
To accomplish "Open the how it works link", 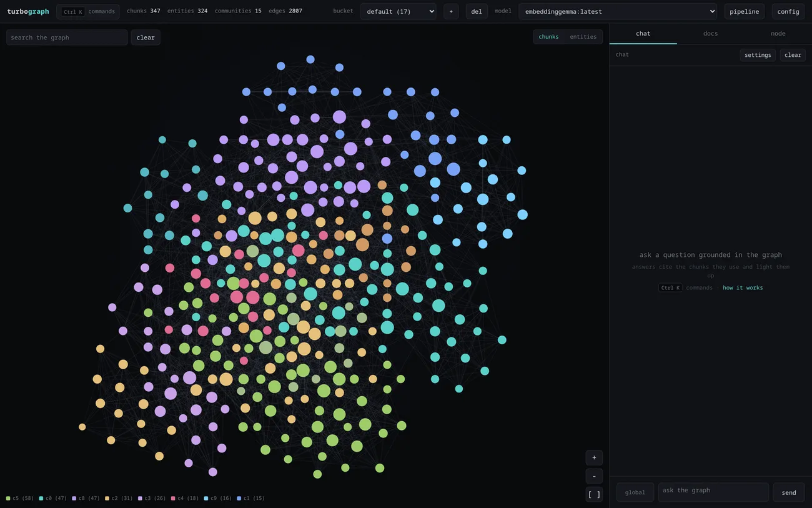I will [x=743, y=287].
